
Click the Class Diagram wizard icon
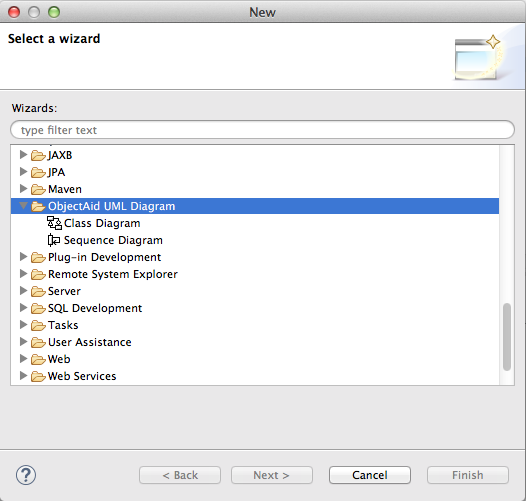[x=54, y=223]
